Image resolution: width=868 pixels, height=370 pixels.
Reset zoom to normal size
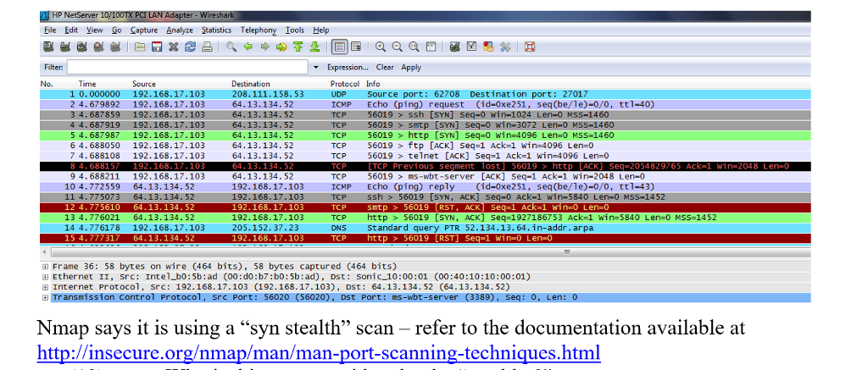[414, 47]
